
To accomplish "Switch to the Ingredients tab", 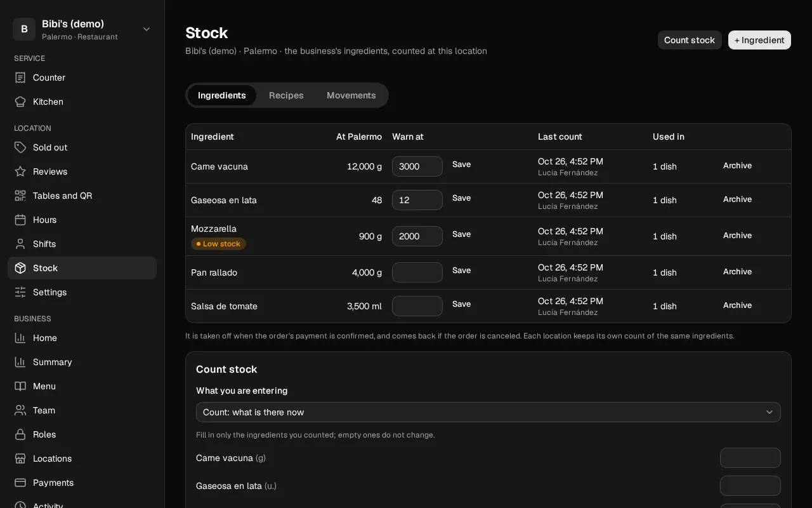I will tap(222, 95).
